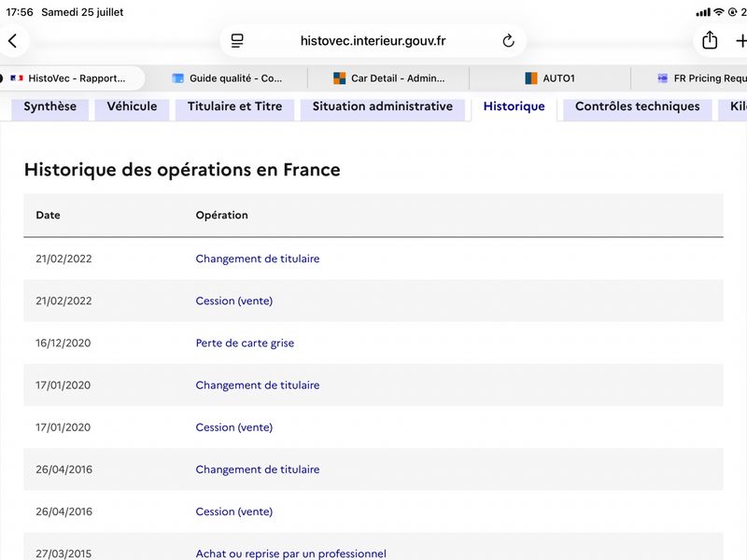
Task: Click Changement de titulaire dated 17/01/2020
Action: tap(258, 385)
